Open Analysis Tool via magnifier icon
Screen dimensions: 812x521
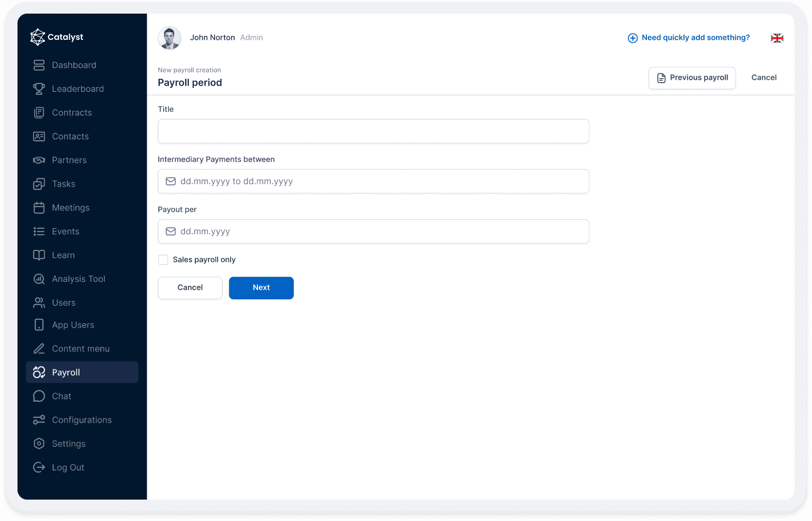pyautogui.click(x=39, y=279)
